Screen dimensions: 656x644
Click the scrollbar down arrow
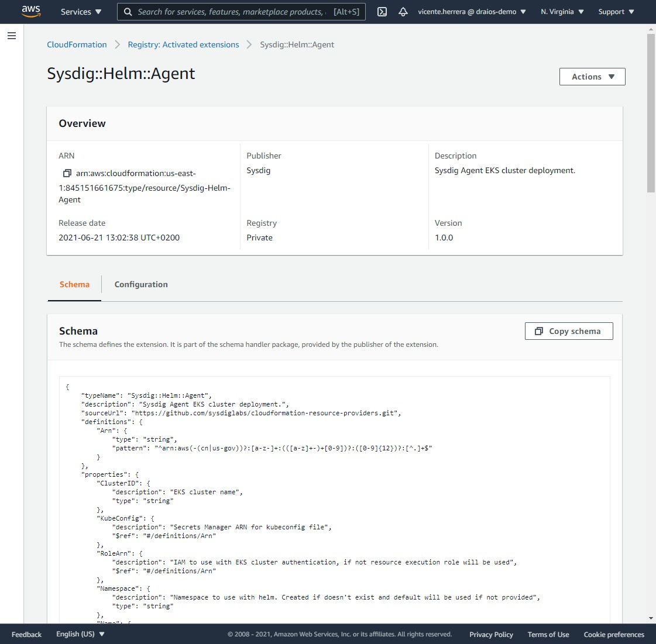point(651,618)
